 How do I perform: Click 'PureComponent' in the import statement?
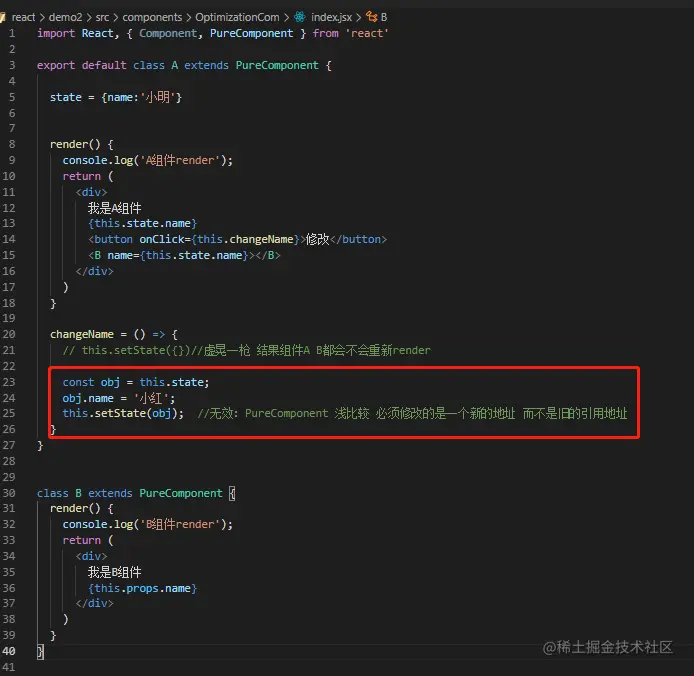coord(251,33)
